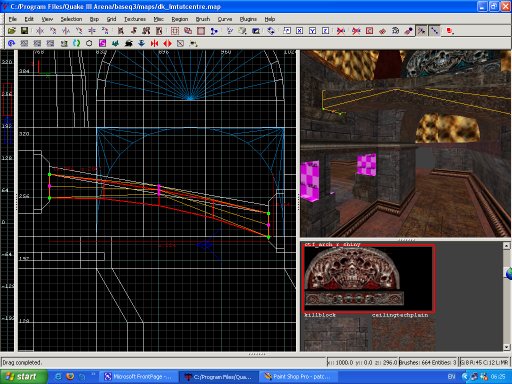Toggle the Y axis scale lock
The image size is (512, 384).
tap(312, 31)
